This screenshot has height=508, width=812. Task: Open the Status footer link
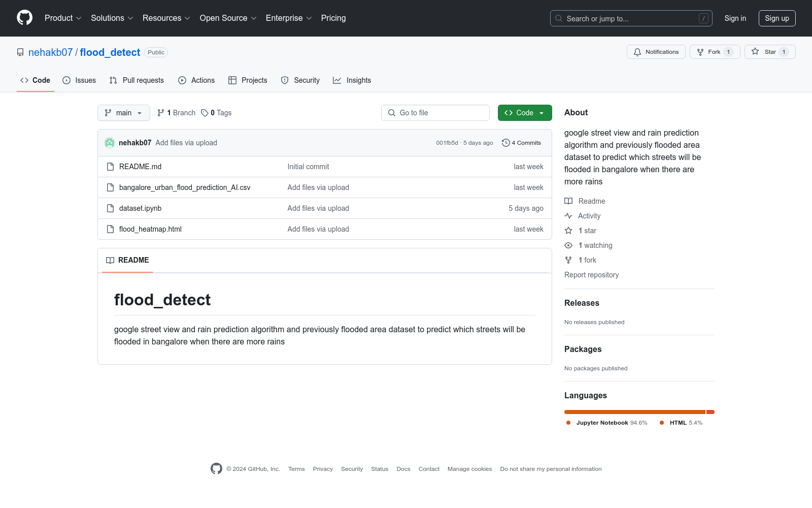point(380,469)
